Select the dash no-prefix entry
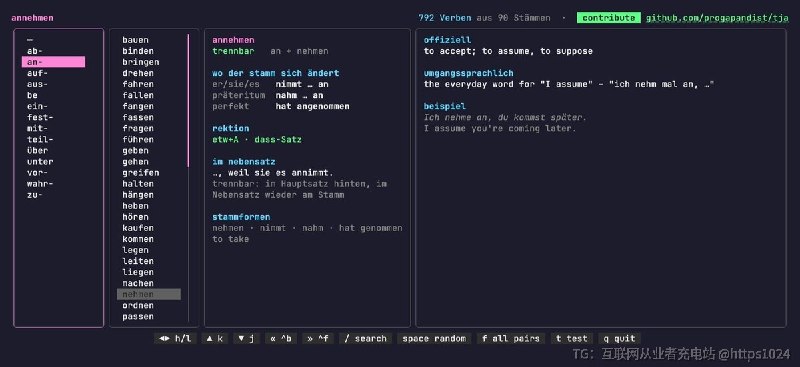800x367 pixels. point(30,40)
